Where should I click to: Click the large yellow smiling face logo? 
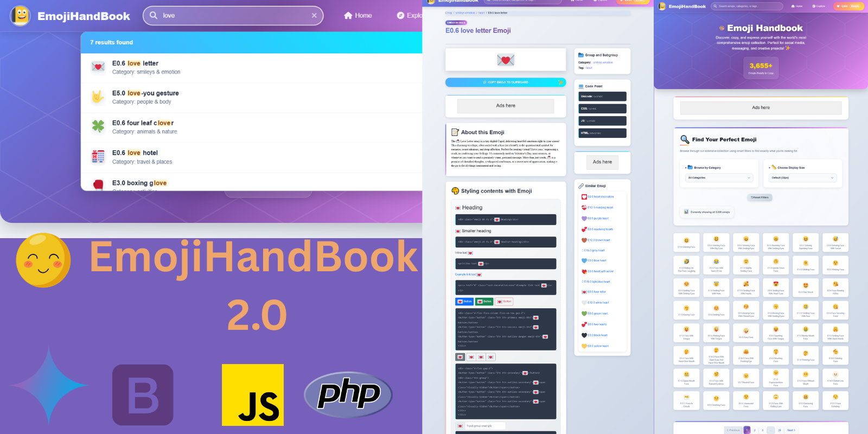point(43,260)
